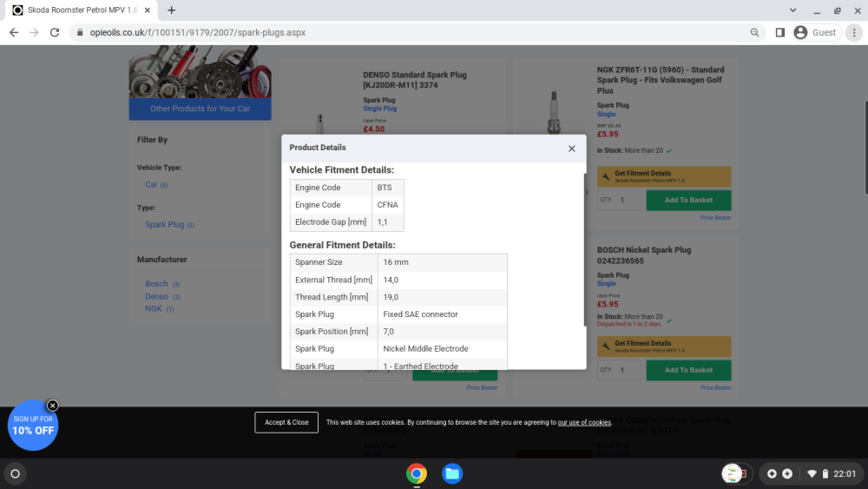The height and width of the screenshot is (489, 868).
Task: Select the Nickel Middle Electrode cell
Action: coord(443,348)
